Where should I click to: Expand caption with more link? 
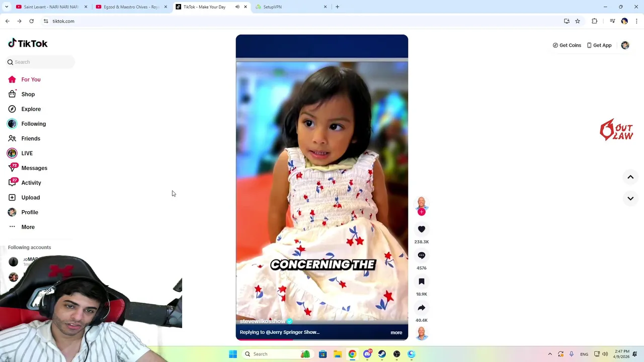click(396, 332)
